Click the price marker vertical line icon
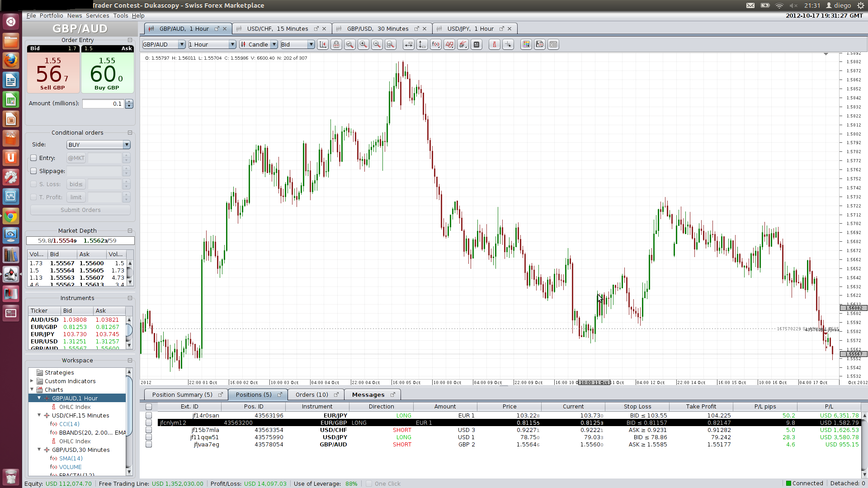The image size is (868, 488). coord(422,44)
